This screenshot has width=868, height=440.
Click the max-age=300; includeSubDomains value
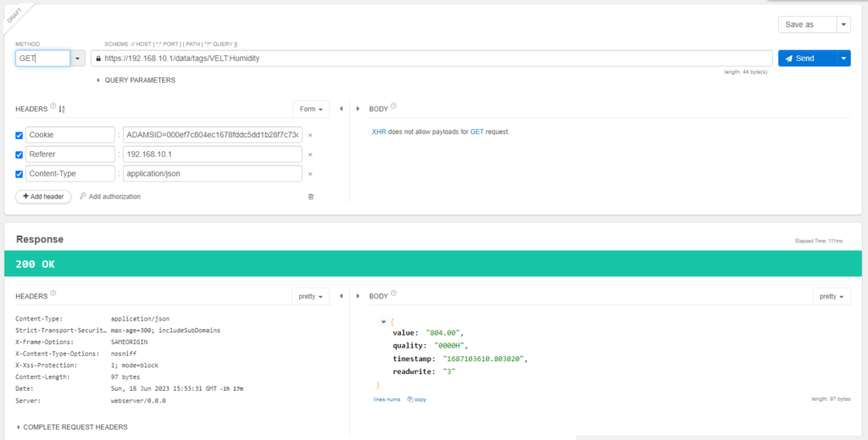point(165,331)
